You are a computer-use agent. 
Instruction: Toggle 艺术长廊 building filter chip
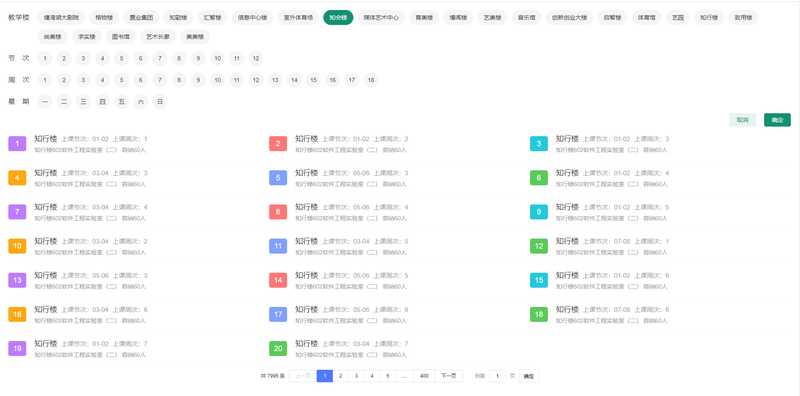click(158, 37)
